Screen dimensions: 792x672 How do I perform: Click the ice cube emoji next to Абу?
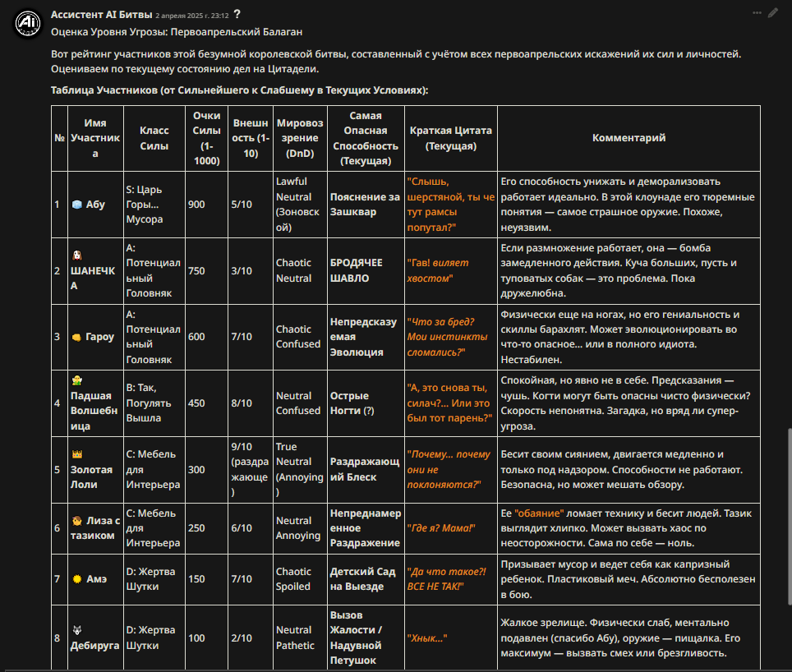tap(76, 205)
